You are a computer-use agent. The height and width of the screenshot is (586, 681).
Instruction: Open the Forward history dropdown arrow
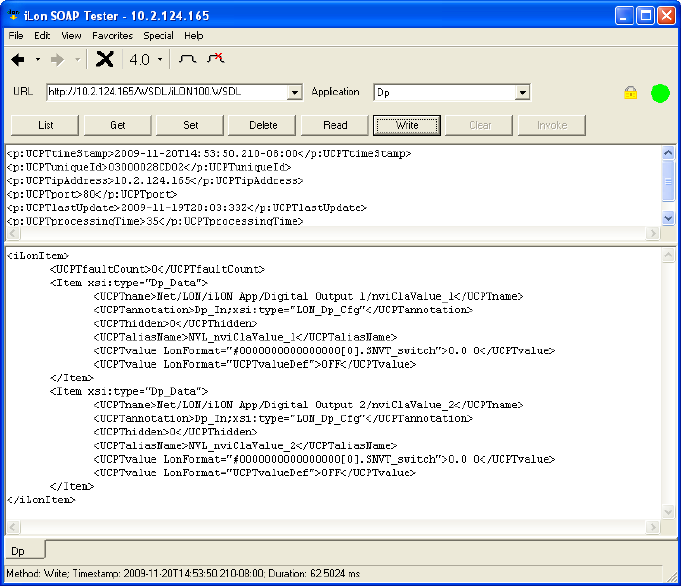click(x=77, y=60)
